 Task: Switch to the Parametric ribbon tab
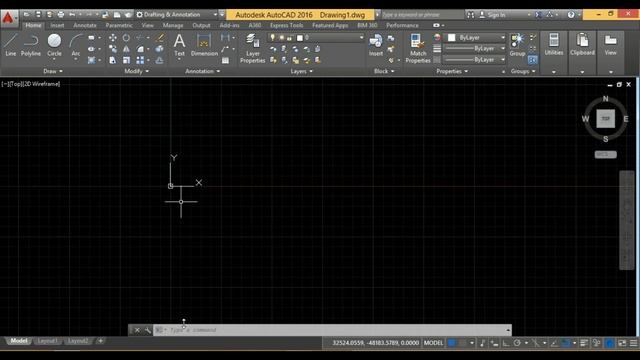click(x=119, y=25)
